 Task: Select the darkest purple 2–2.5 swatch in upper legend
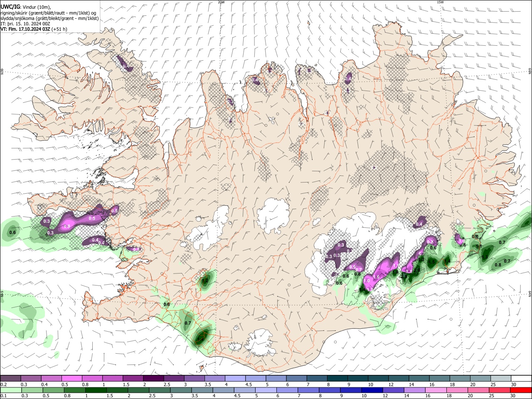(153, 378)
